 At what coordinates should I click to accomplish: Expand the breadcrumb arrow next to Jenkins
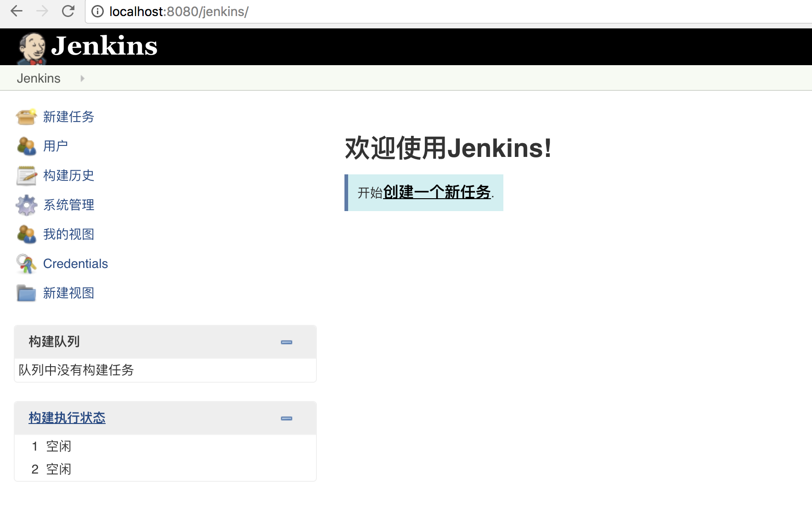click(82, 78)
